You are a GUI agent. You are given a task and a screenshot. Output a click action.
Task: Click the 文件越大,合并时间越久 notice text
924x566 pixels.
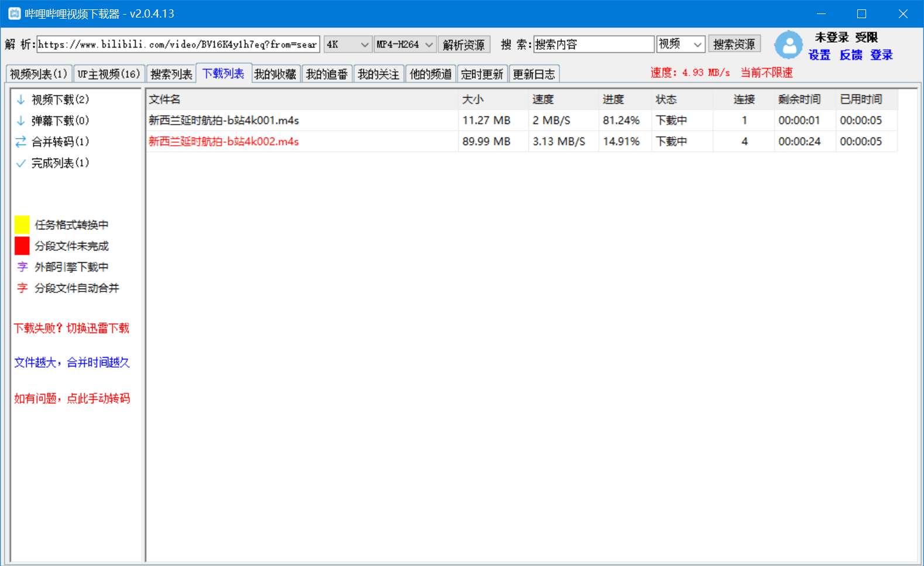point(72,363)
